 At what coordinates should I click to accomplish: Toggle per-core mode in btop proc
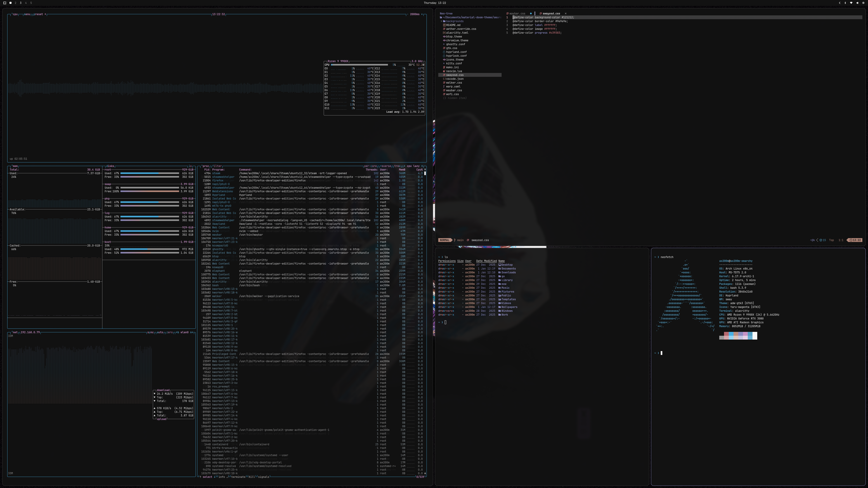pyautogui.click(x=370, y=166)
